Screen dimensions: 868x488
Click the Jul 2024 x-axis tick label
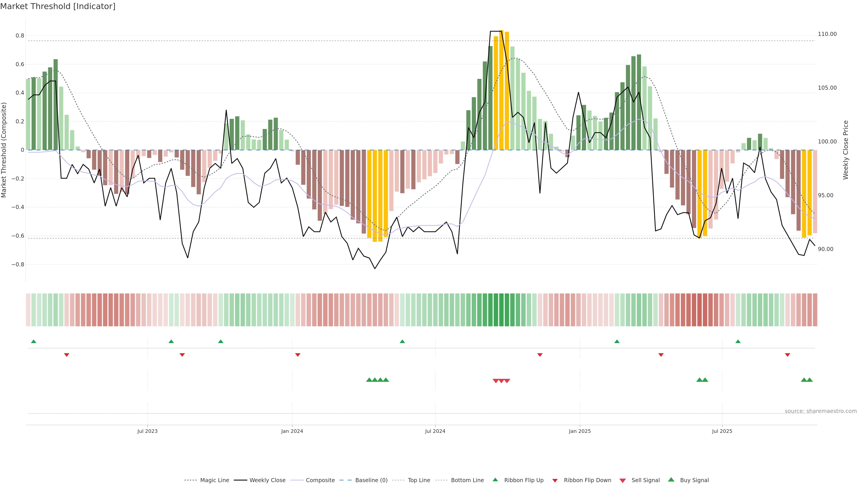(x=435, y=431)
